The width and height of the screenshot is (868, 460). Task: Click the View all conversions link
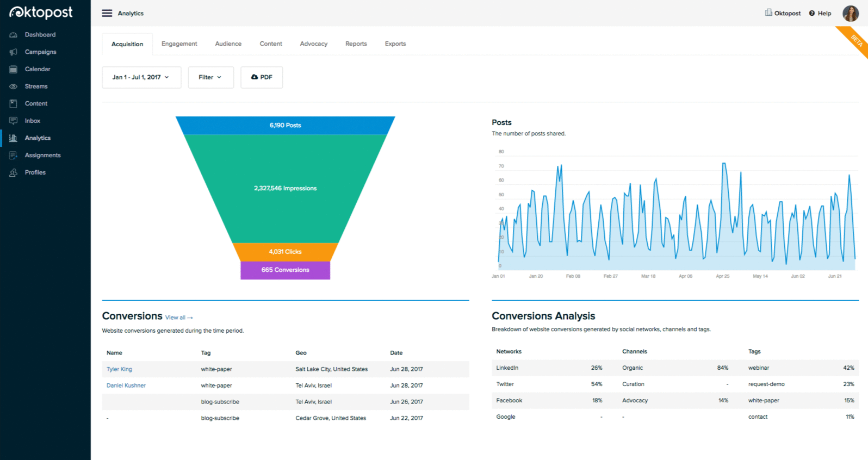point(179,318)
